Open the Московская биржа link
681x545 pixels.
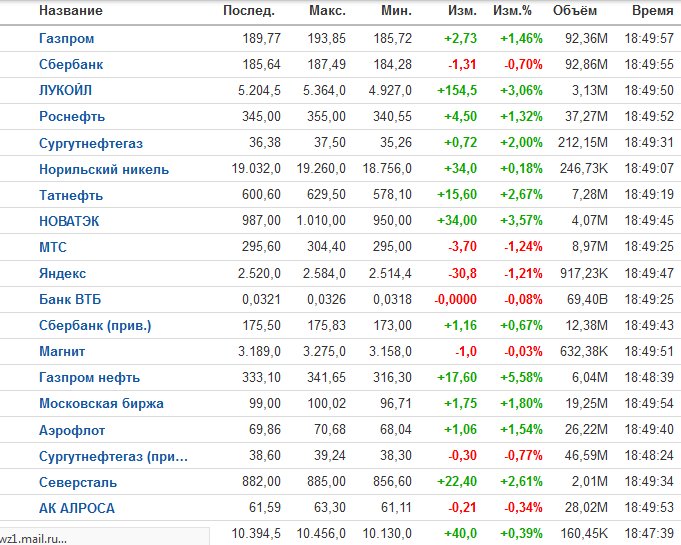(x=101, y=403)
